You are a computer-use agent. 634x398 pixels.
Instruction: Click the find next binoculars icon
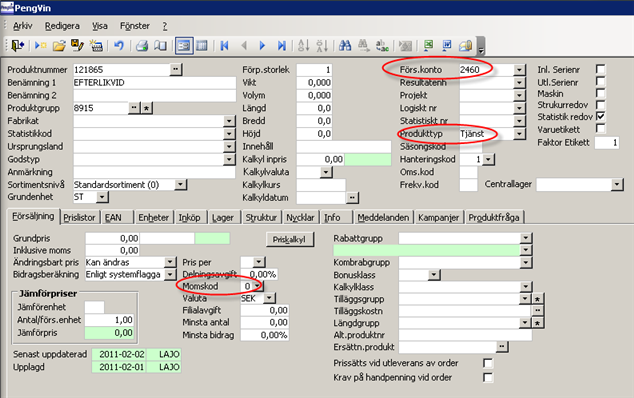click(363, 45)
